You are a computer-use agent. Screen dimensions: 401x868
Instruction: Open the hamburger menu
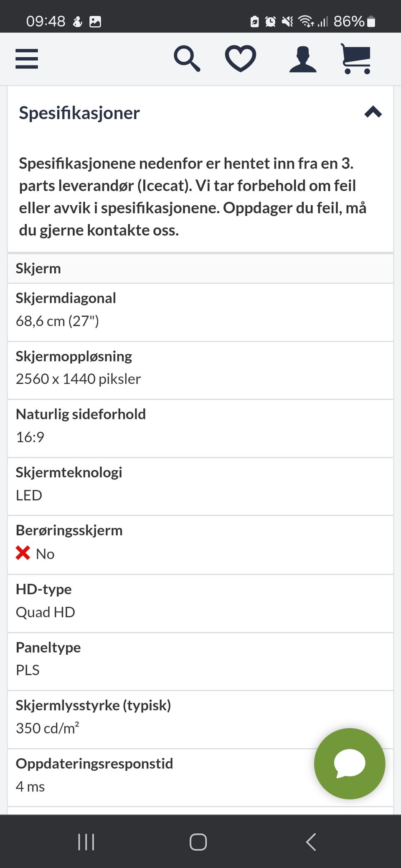tap(27, 59)
